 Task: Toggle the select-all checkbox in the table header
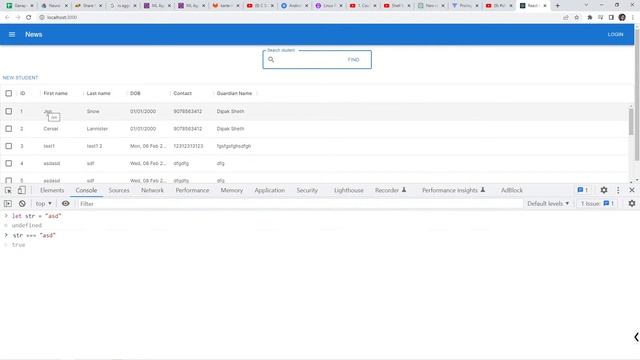[x=9, y=93]
